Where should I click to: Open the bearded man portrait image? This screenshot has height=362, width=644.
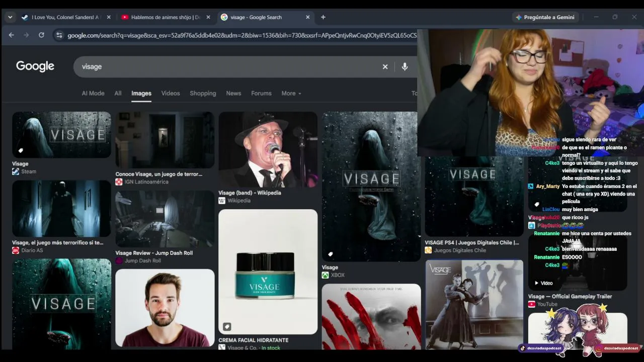[165, 308]
